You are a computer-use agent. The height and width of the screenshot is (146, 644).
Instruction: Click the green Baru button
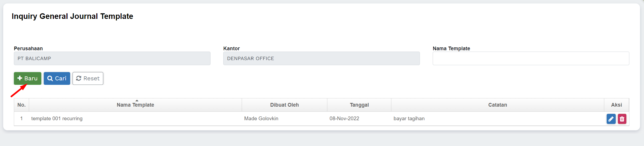point(27,78)
